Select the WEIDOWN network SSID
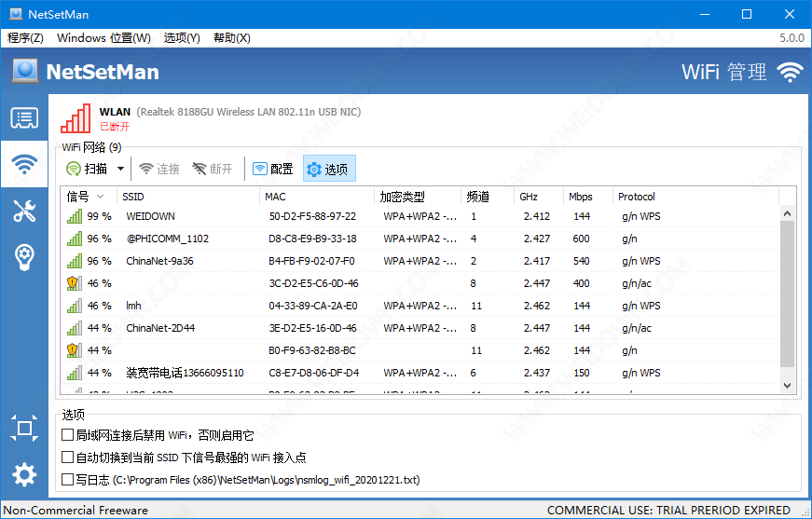The height and width of the screenshot is (519, 812). (150, 216)
